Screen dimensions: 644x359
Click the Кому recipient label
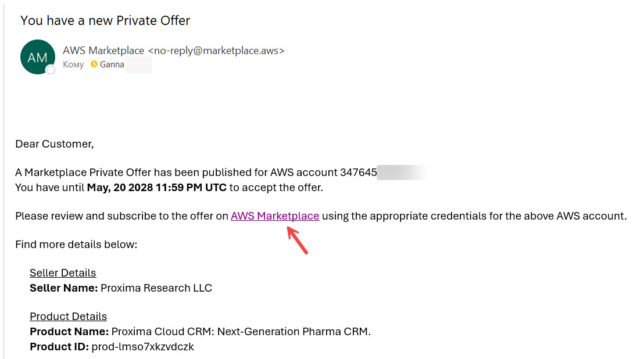(x=73, y=64)
